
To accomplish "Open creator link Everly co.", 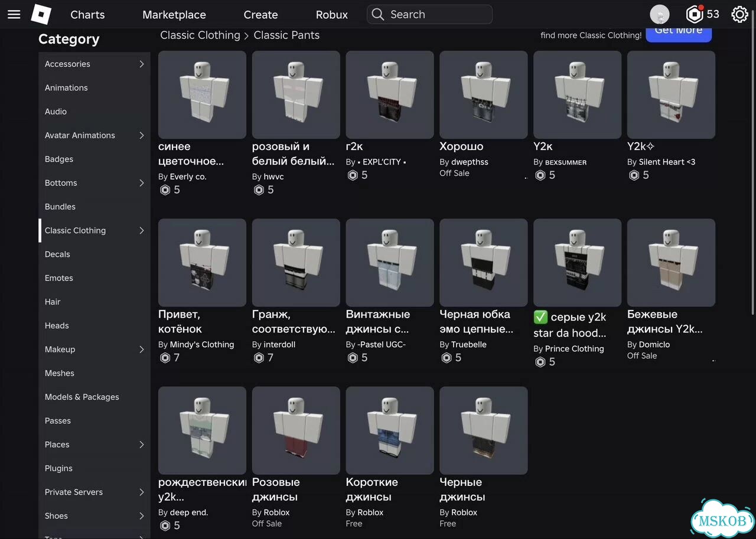I will tap(188, 177).
